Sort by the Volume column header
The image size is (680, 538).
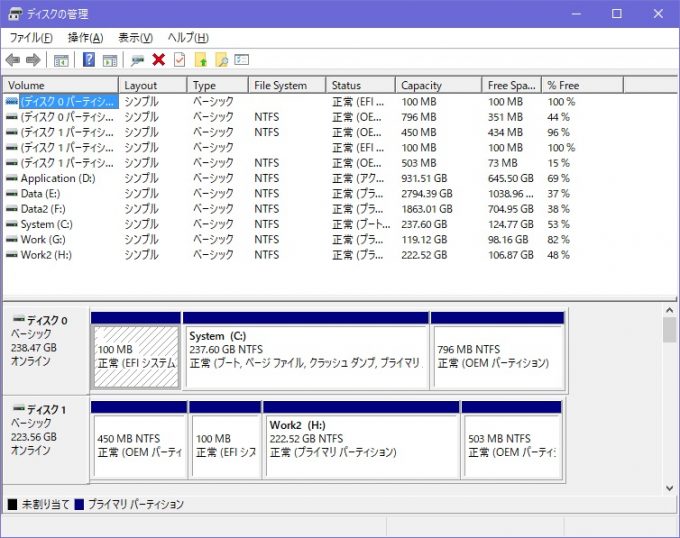pos(61,85)
